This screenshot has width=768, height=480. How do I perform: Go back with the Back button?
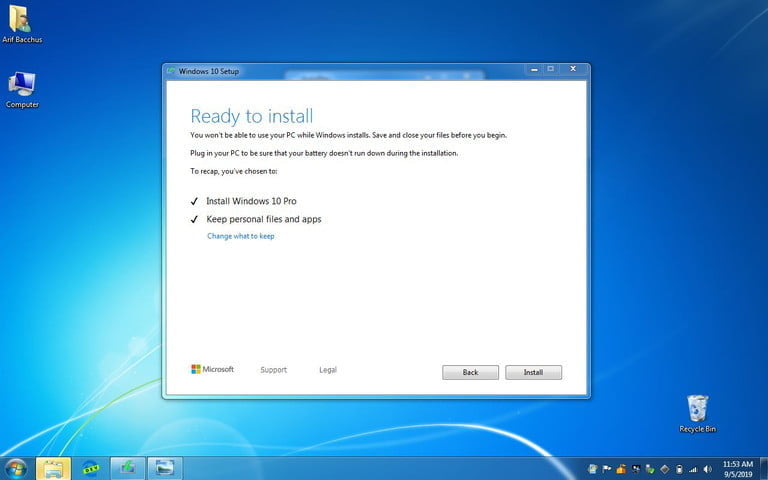click(x=470, y=372)
